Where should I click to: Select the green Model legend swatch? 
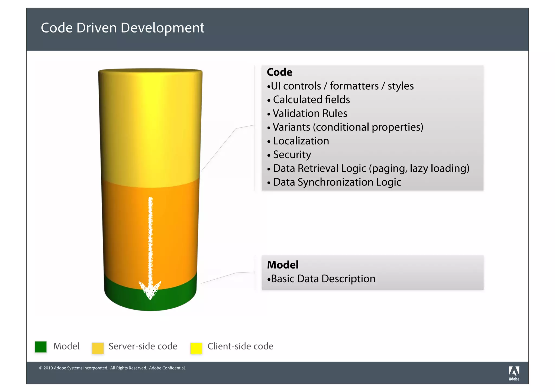(41, 347)
